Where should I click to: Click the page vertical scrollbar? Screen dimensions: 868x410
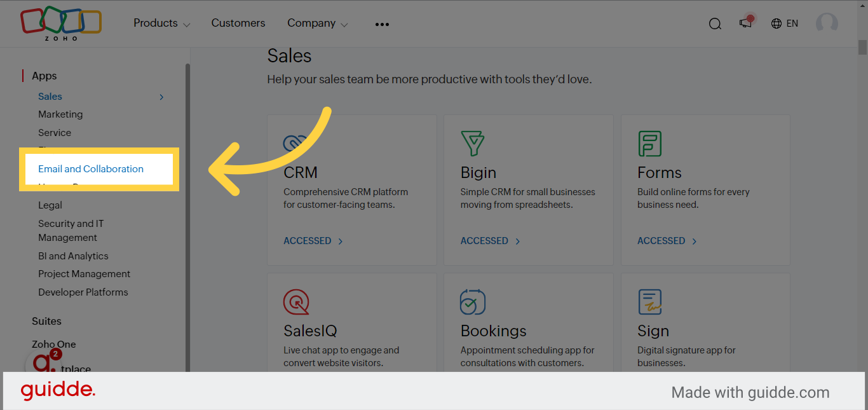point(862,48)
